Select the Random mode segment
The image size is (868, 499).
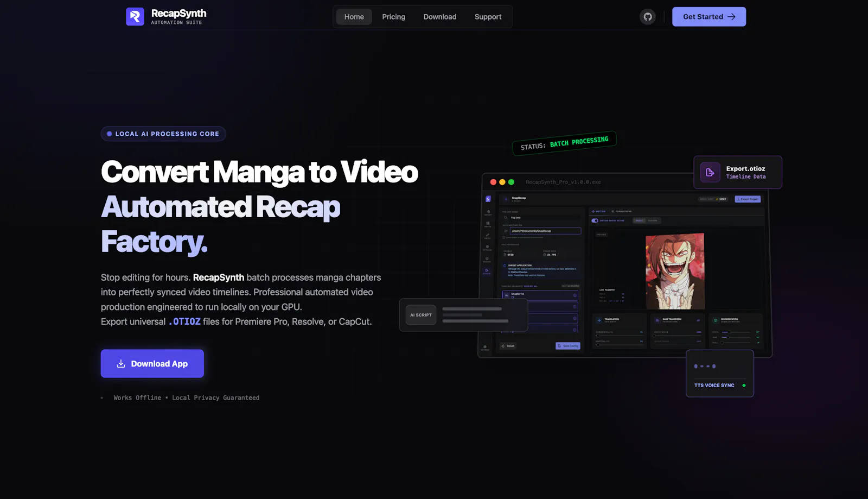[653, 220]
